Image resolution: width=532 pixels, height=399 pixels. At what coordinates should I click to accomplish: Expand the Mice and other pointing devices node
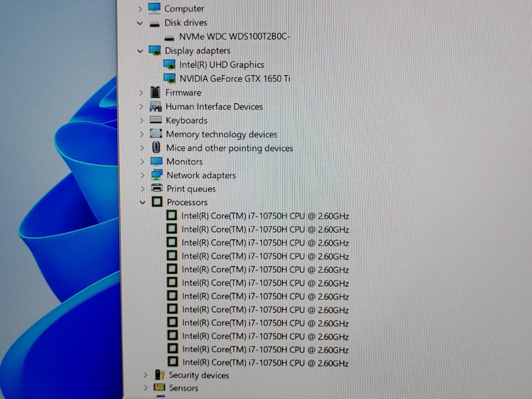pos(142,148)
